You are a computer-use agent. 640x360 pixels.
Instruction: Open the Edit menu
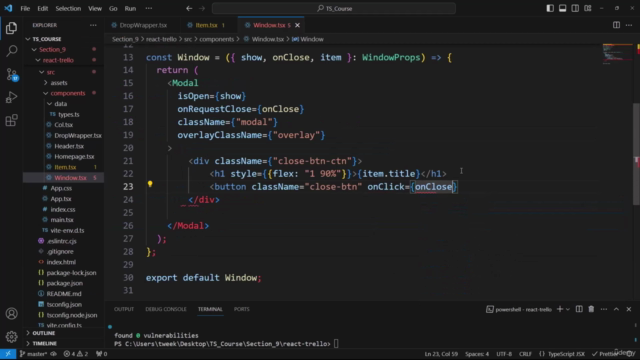(x=42, y=8)
